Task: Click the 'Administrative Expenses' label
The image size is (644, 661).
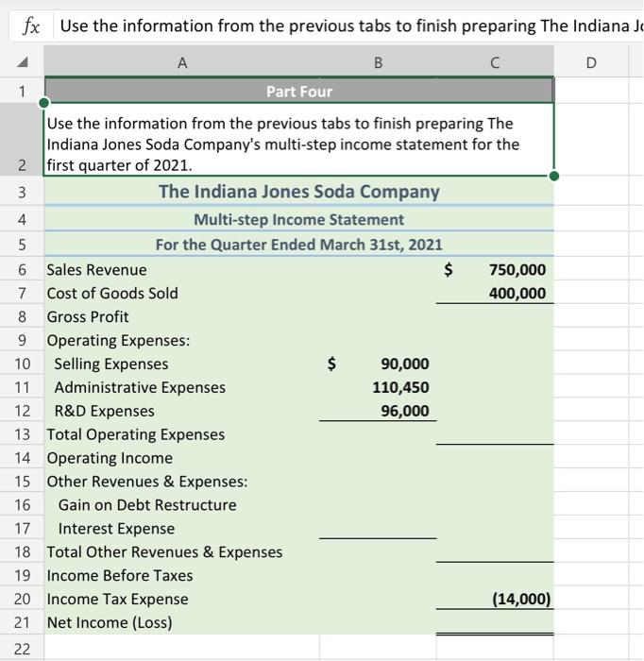Action: (x=140, y=388)
